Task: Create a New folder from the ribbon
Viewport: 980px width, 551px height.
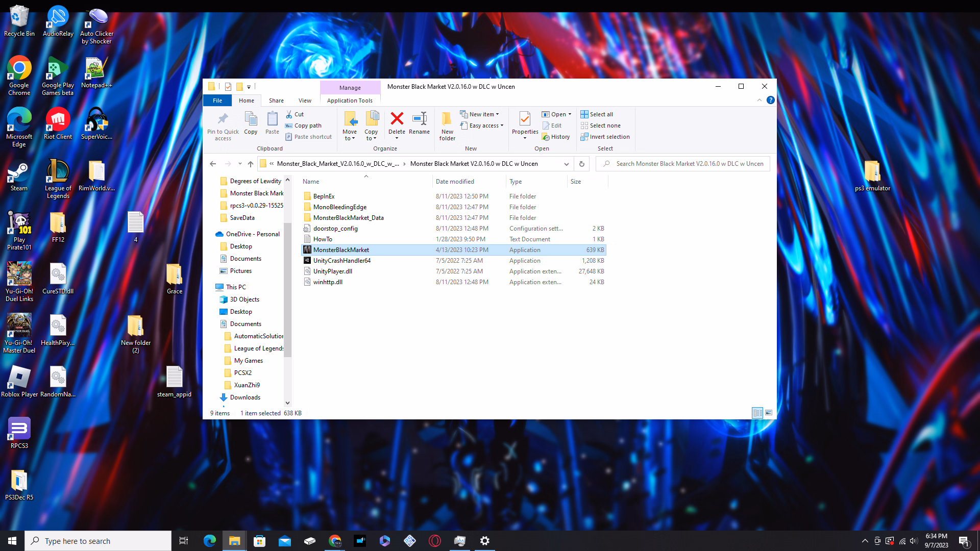Action: [x=447, y=126]
